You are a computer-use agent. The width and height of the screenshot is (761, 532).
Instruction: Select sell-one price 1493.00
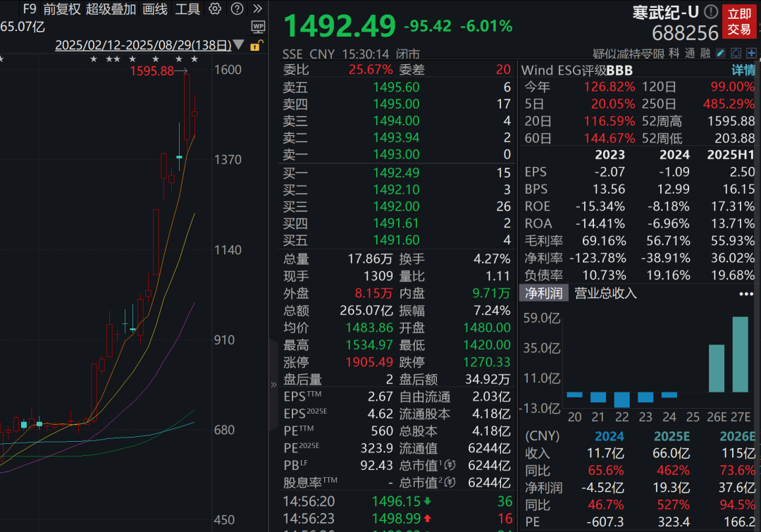[x=396, y=154]
